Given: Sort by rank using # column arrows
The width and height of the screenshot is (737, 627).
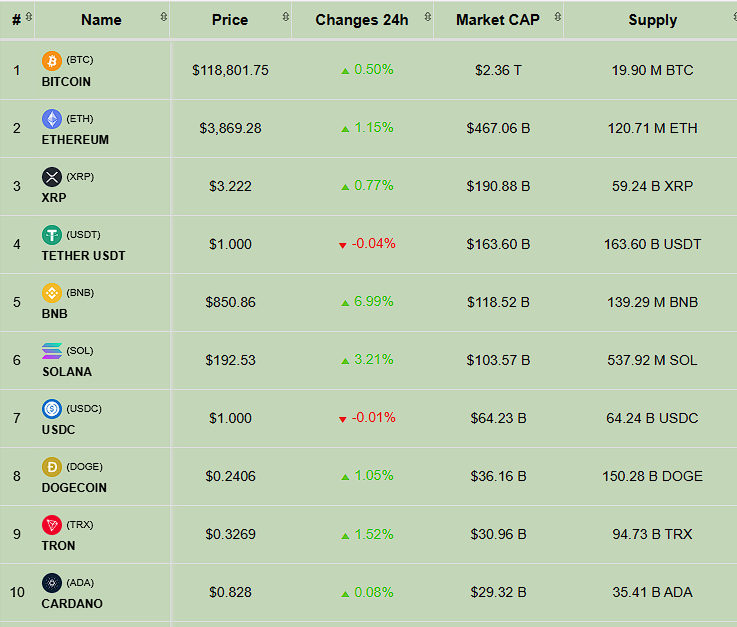Looking at the screenshot, I should [29, 17].
